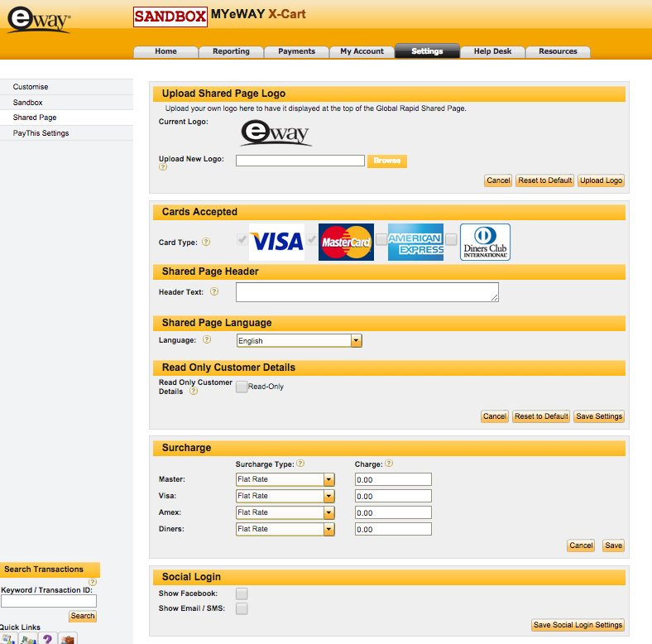The image size is (652, 644).
Task: Open the My Account tab
Action: point(362,51)
